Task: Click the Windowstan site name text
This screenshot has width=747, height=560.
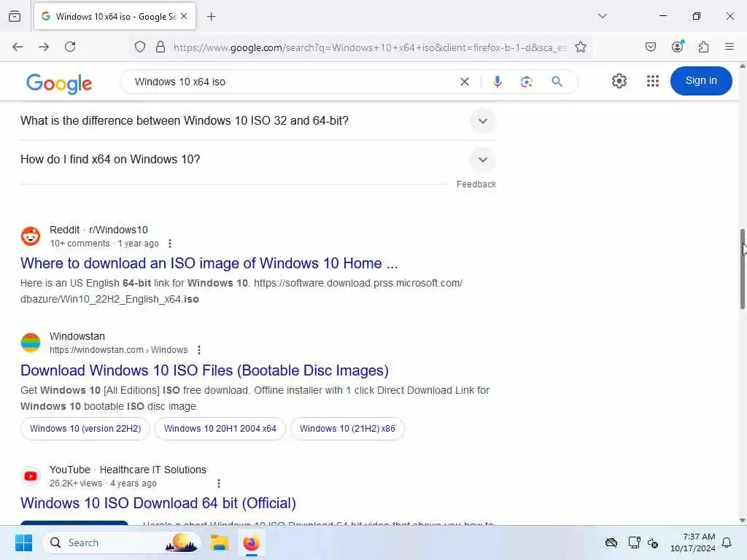Action: coord(77,336)
